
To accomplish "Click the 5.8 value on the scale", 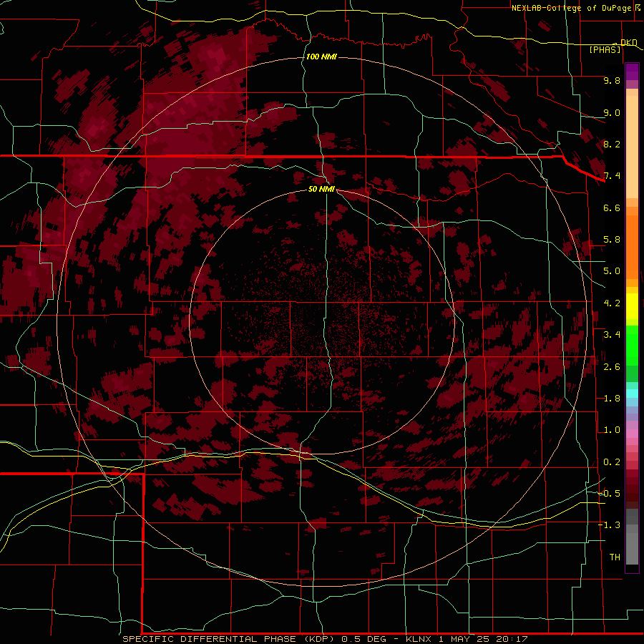I will (612, 240).
